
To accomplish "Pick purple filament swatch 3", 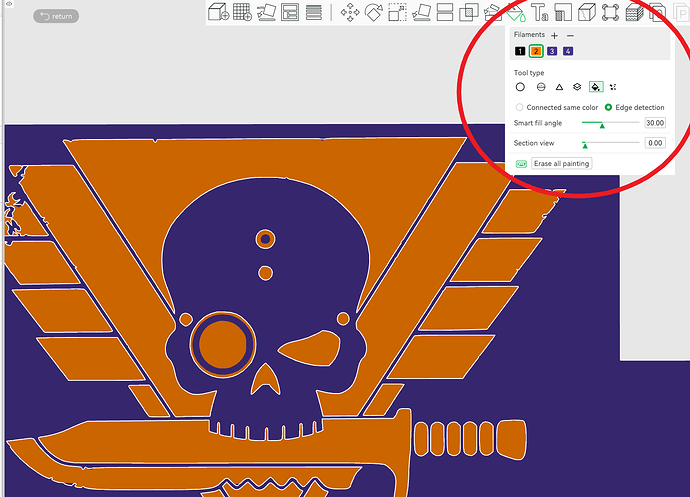I will [552, 51].
